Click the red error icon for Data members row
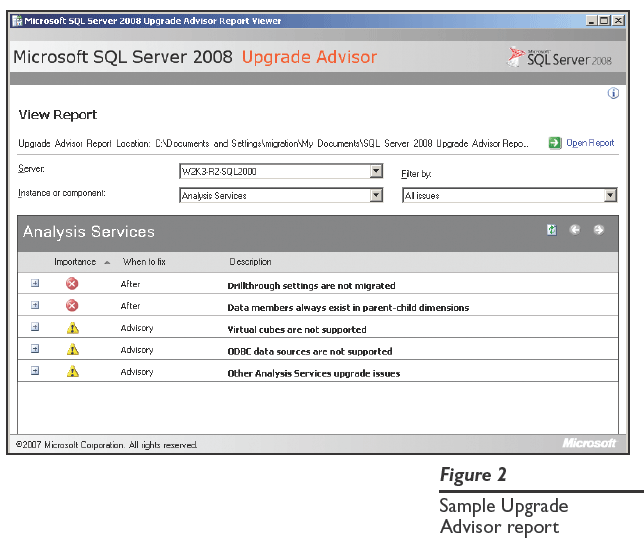644x558 pixels. click(x=72, y=305)
